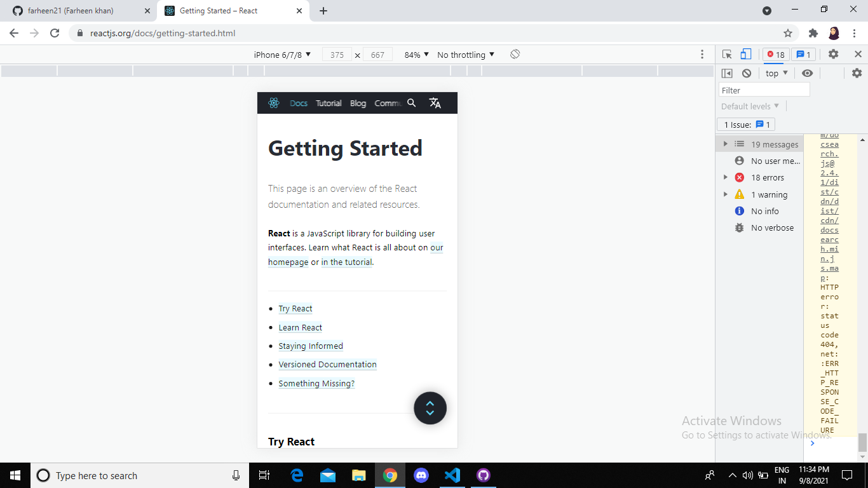Open DevTools settings gear
868x488 pixels.
(834, 55)
